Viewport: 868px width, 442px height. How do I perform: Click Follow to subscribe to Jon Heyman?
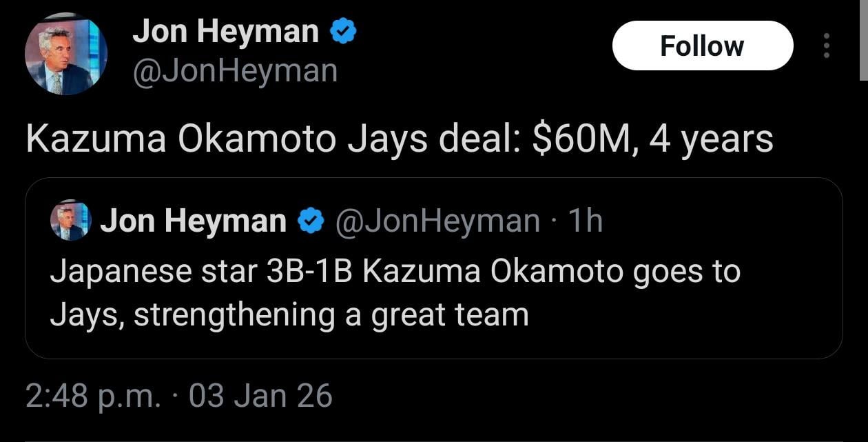click(x=702, y=46)
